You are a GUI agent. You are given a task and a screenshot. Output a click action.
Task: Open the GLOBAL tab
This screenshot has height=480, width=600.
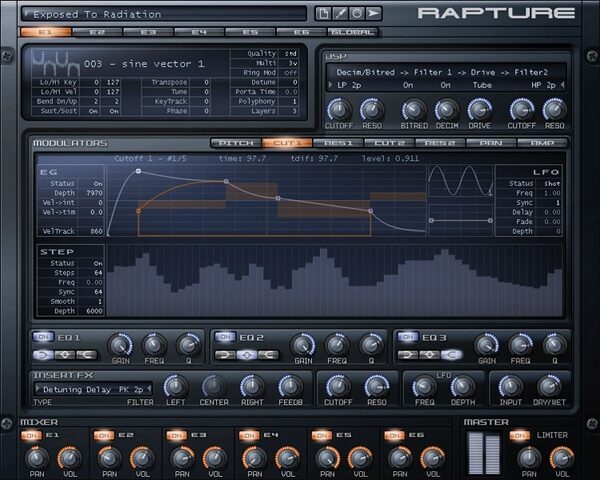[x=352, y=32]
